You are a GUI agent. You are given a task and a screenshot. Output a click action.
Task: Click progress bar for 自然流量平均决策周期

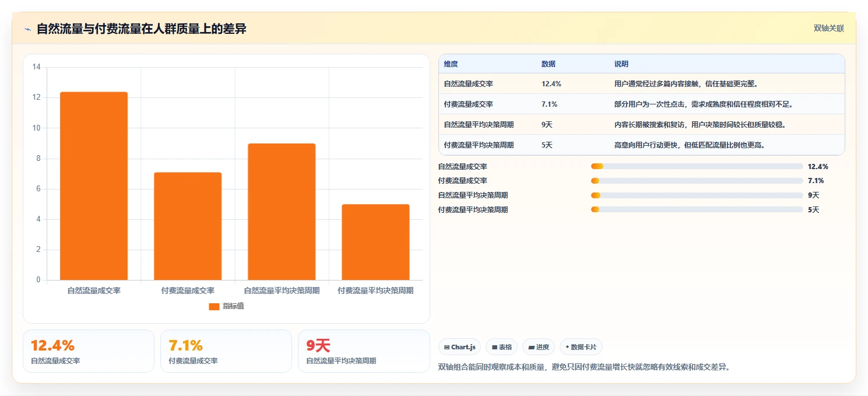coord(697,195)
